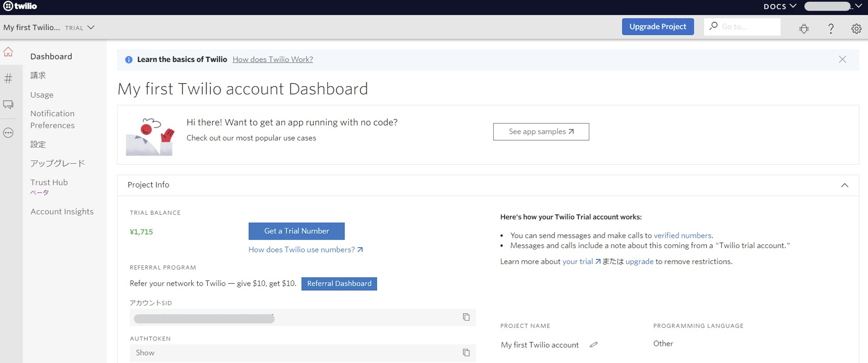Open How does Twilio use numbers link
The height and width of the screenshot is (363, 868).
(x=305, y=250)
